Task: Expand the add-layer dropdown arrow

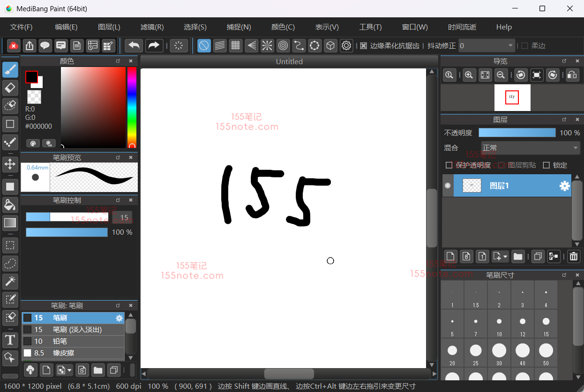Action: [505, 257]
